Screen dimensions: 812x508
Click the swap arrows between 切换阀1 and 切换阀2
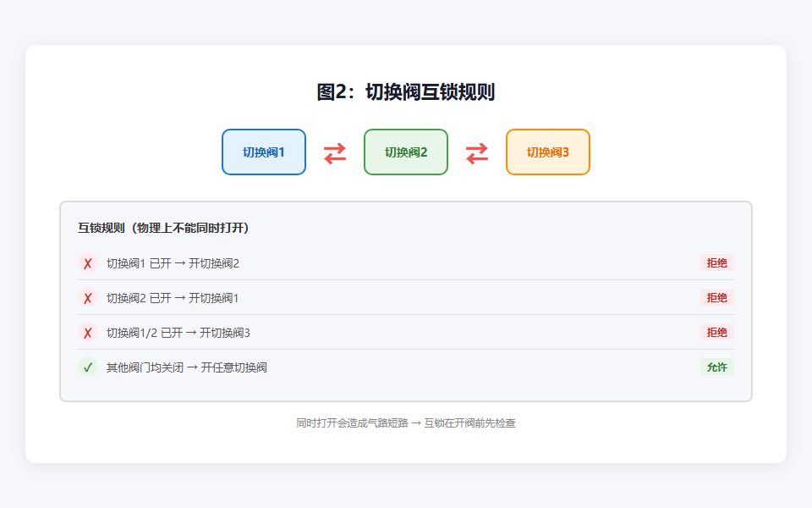point(335,153)
